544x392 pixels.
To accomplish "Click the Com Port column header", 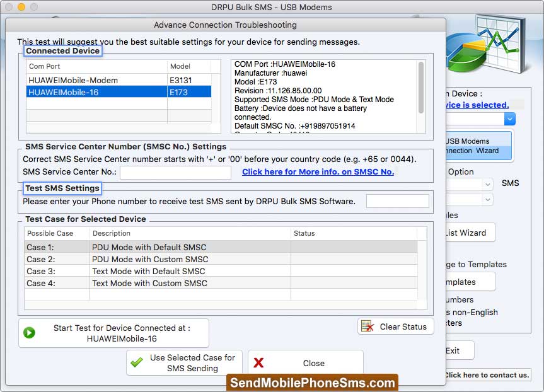I will click(x=96, y=66).
